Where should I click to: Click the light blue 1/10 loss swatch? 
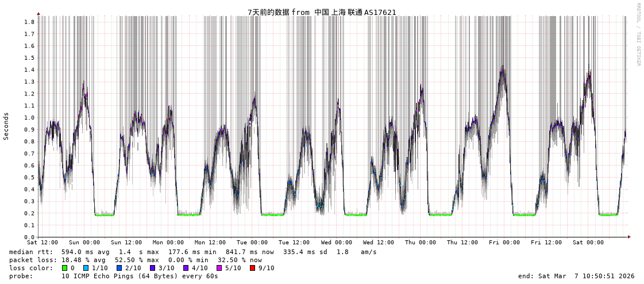[86, 268]
